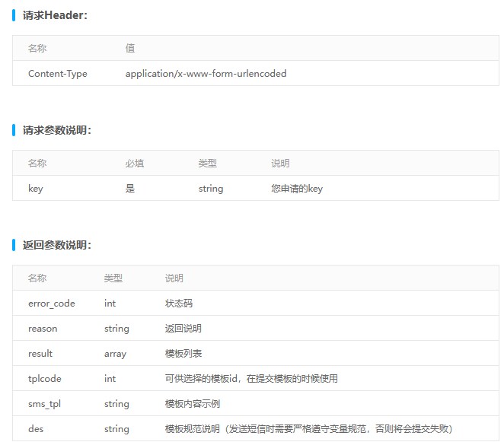This screenshot has width=504, height=442.
Task: Select the 模板内容示例 description
Action: (x=193, y=403)
